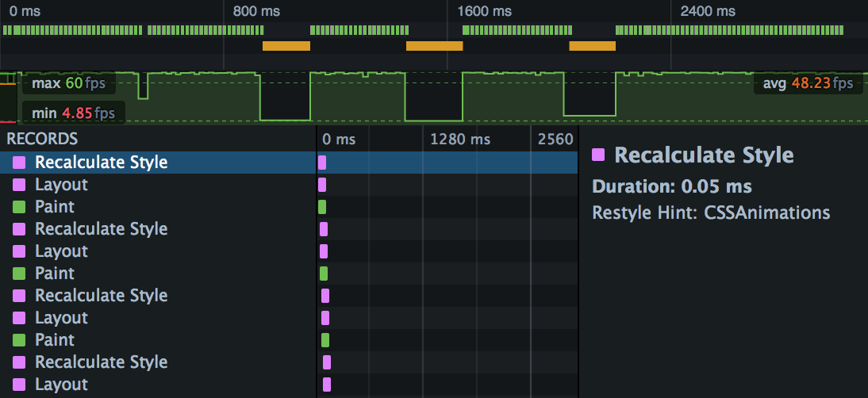Click the green waterfall bar of the topmost Paint row
Screen dimensions: 868x398
coord(322,207)
